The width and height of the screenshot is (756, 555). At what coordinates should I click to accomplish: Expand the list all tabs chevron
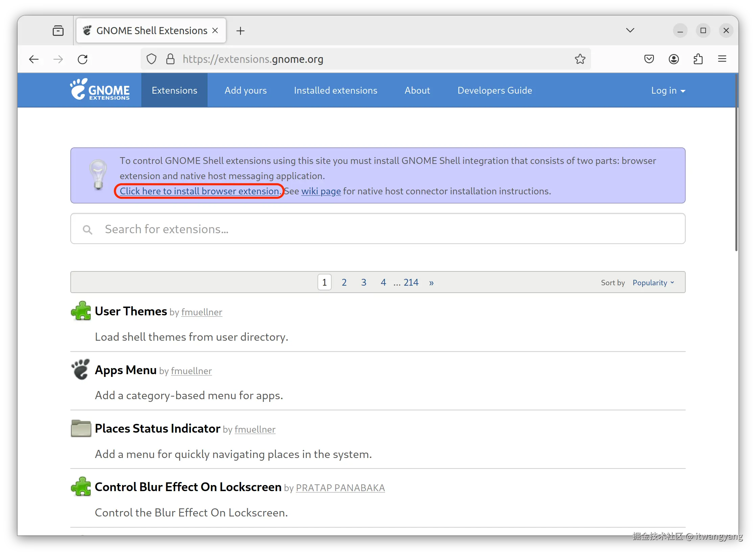[630, 30]
